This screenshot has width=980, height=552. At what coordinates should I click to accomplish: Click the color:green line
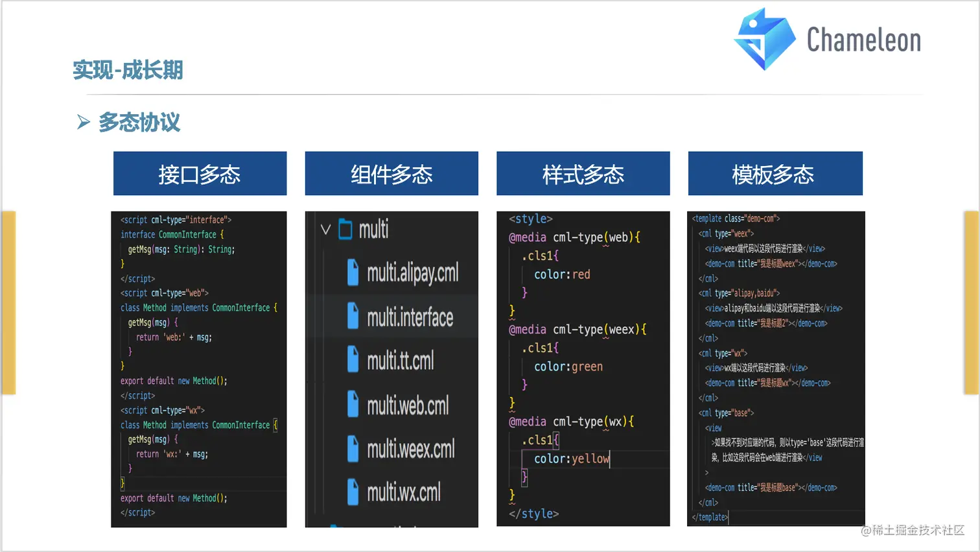(x=568, y=366)
